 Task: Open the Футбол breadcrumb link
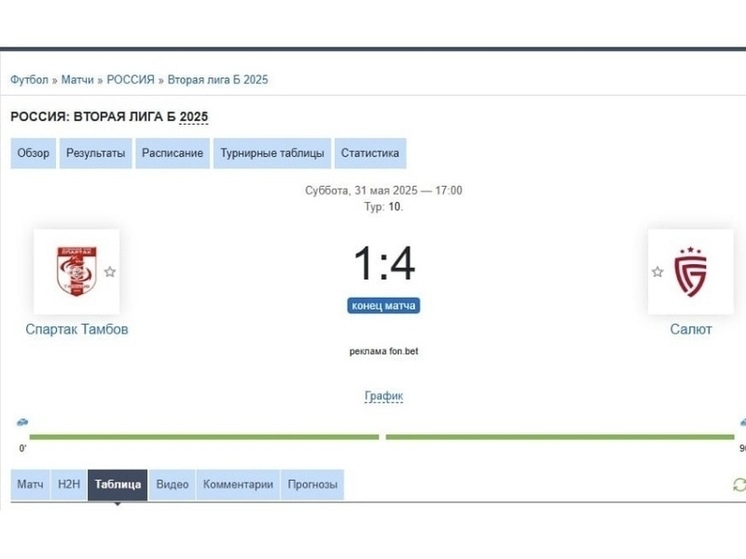click(29, 79)
